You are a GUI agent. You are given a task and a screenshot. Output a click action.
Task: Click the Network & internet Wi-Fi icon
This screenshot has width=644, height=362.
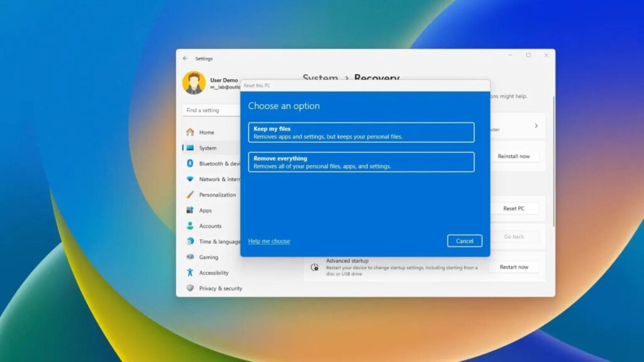(190, 179)
